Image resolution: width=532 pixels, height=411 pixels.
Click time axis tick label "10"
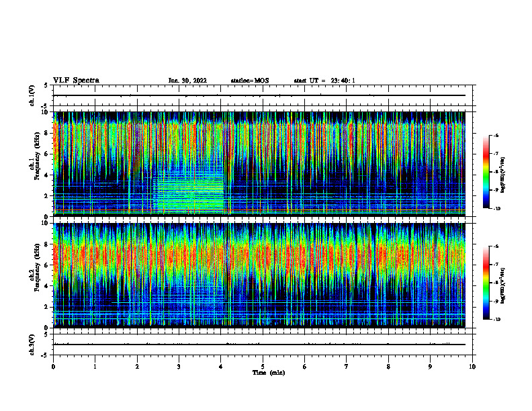pyautogui.click(x=472, y=367)
